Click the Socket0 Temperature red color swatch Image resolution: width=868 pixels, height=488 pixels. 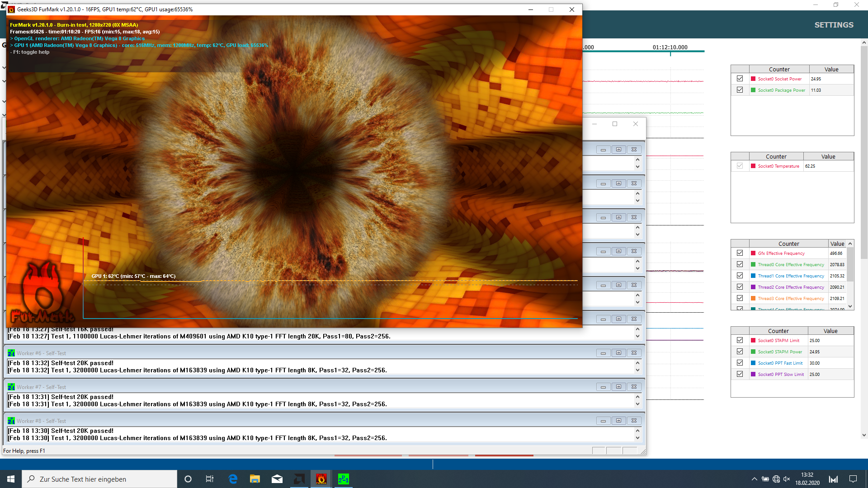tap(753, 166)
